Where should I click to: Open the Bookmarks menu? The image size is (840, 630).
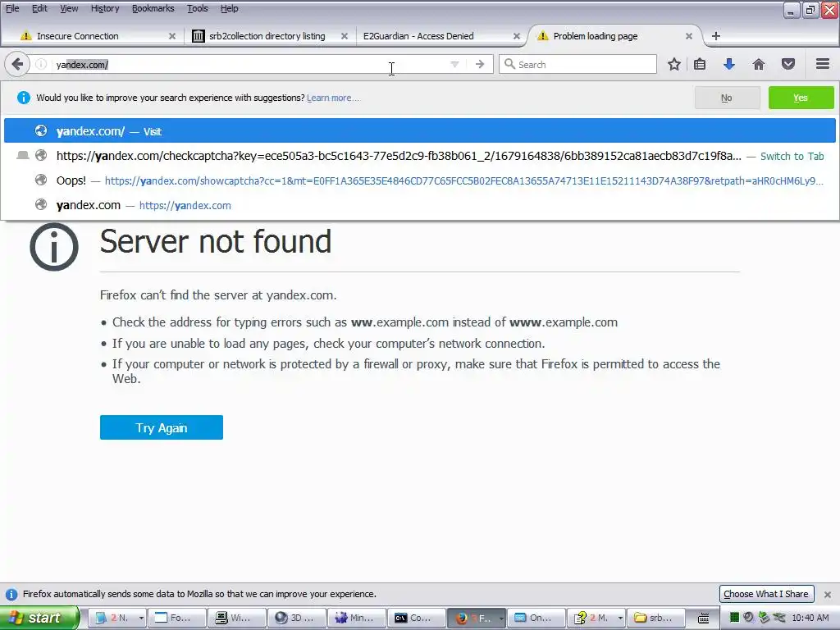(153, 8)
